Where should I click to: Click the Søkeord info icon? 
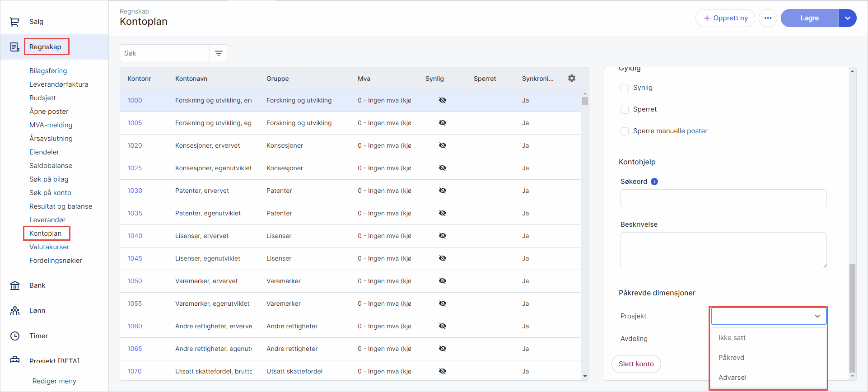pos(654,182)
